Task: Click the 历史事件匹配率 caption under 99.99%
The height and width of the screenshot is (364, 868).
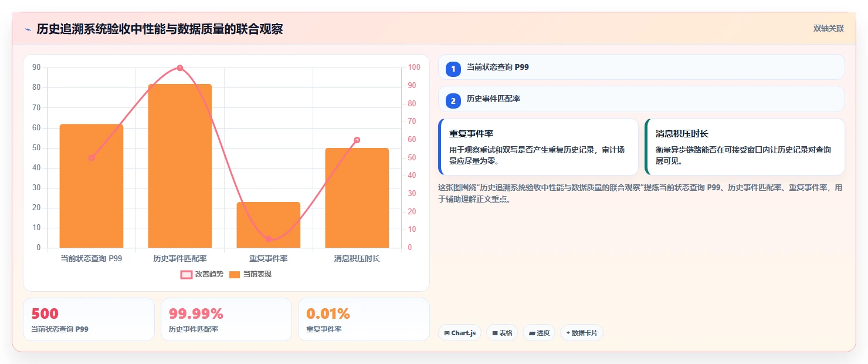Action: (194, 329)
